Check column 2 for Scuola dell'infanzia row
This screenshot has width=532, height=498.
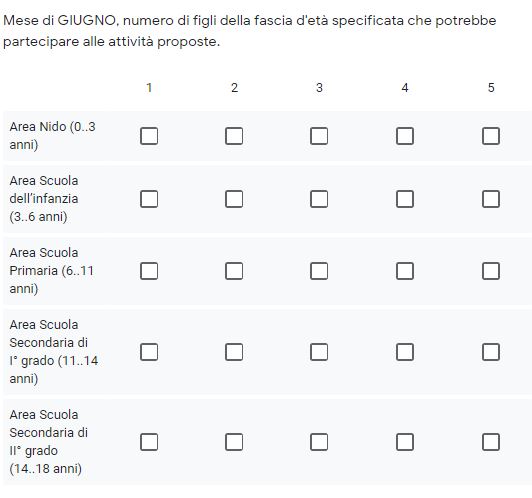(234, 199)
